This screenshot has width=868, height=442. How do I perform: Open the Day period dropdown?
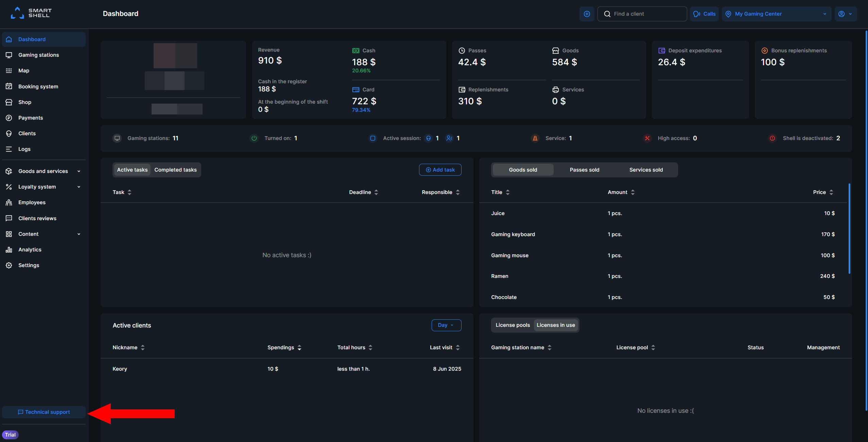click(446, 325)
